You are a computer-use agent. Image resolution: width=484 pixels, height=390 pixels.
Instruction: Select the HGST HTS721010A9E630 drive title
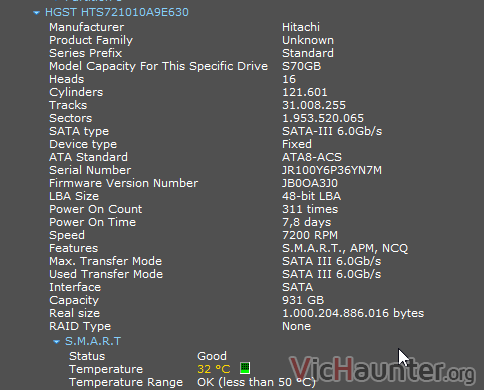(117, 12)
